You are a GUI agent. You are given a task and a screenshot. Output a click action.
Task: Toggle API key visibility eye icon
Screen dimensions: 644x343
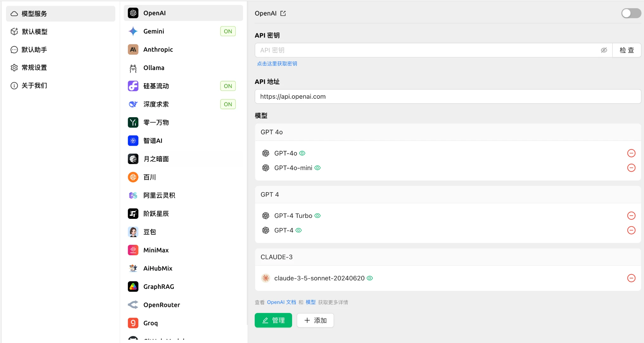coord(604,50)
